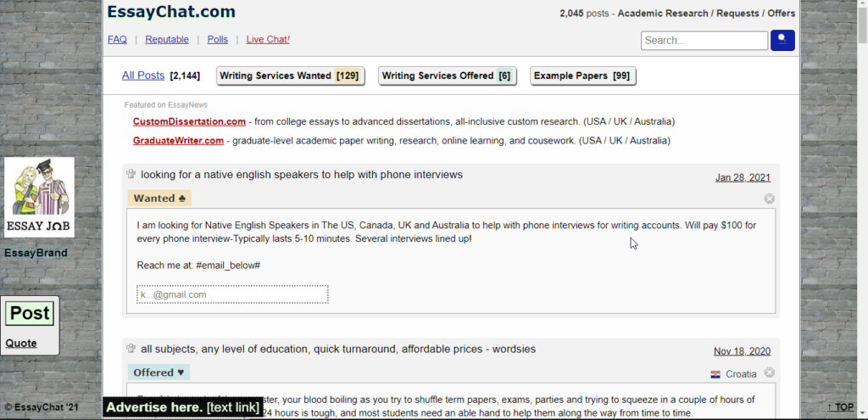Click the blue search button icon
The height and width of the screenshot is (420, 868).
pos(782,41)
